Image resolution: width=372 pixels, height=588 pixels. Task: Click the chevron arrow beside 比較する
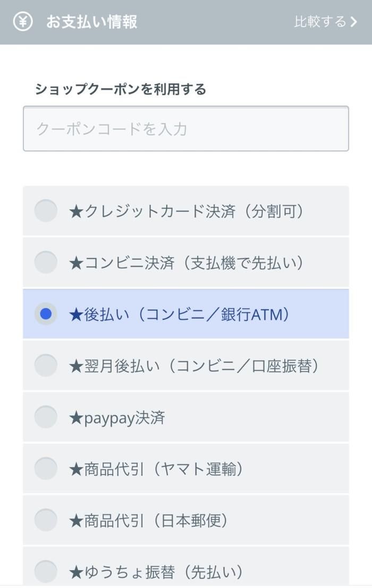[x=354, y=22]
